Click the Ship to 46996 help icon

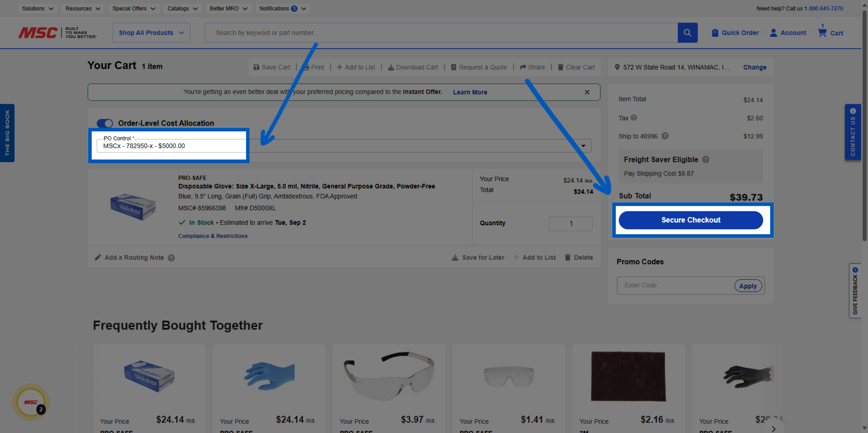tap(665, 136)
